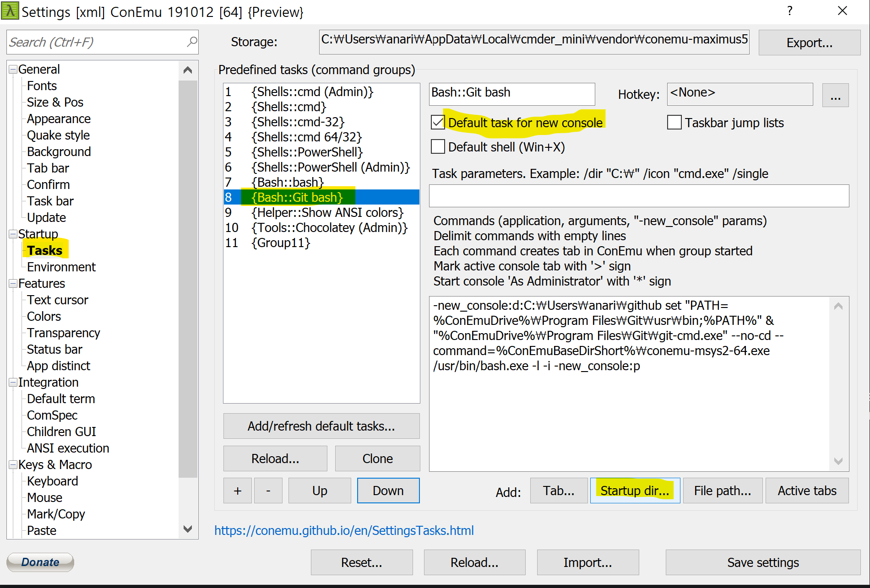Click Reload button under the task list

click(x=275, y=459)
